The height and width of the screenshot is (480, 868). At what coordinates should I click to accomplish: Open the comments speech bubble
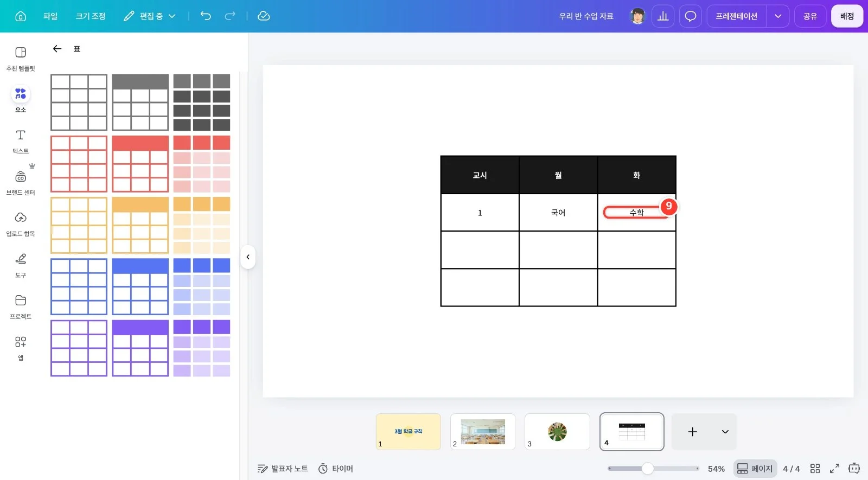pos(691,16)
